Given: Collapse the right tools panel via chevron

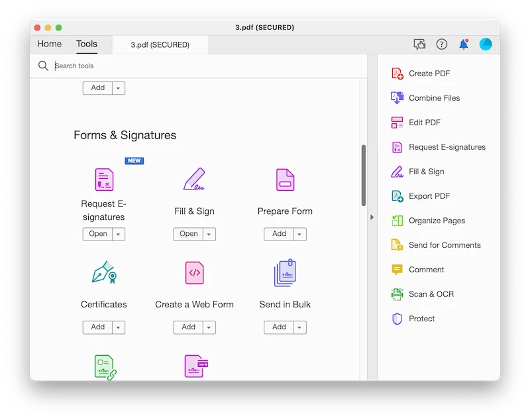Looking at the screenshot, I should point(372,216).
